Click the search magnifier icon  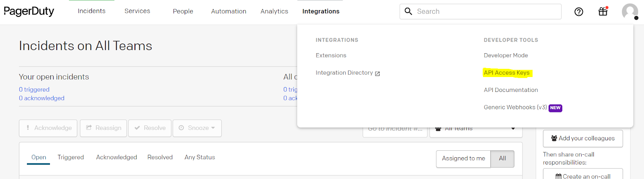pos(408,11)
